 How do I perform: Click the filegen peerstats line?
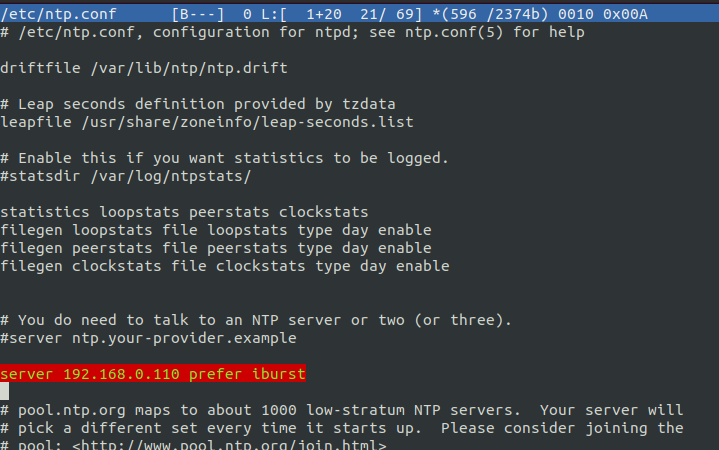coord(216,248)
